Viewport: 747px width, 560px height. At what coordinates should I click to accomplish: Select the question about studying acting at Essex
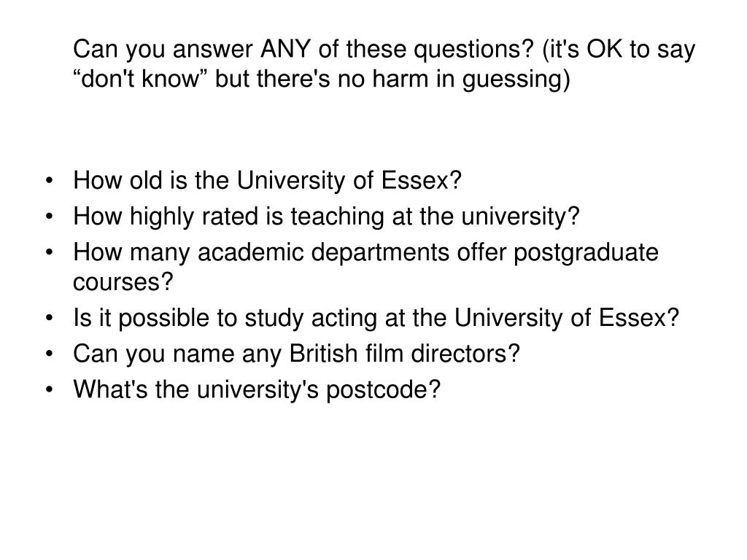(376, 318)
